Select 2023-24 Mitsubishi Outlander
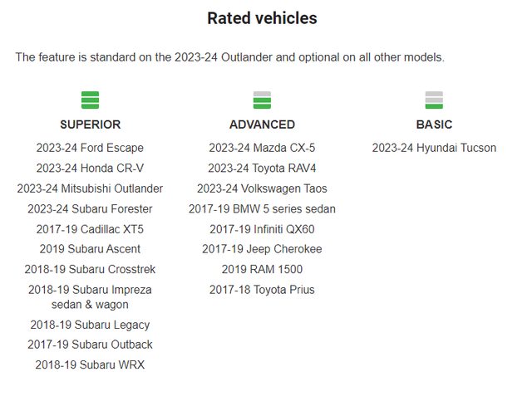The width and height of the screenshot is (532, 406). point(90,188)
